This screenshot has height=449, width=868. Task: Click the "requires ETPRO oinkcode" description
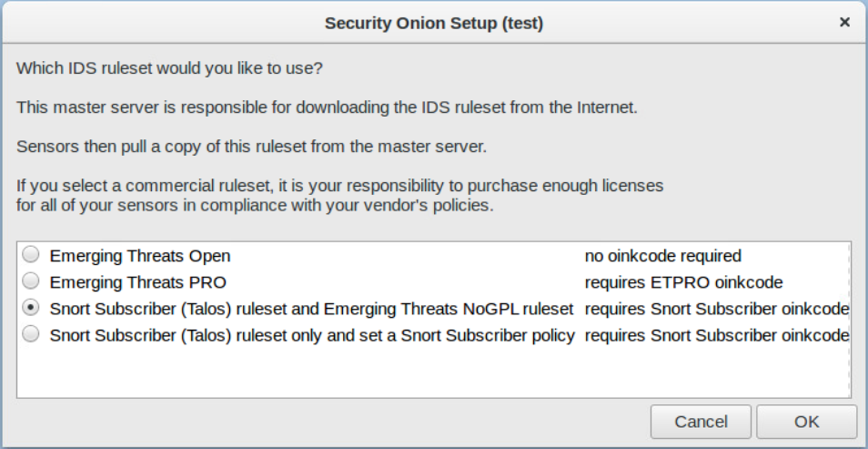(x=683, y=282)
